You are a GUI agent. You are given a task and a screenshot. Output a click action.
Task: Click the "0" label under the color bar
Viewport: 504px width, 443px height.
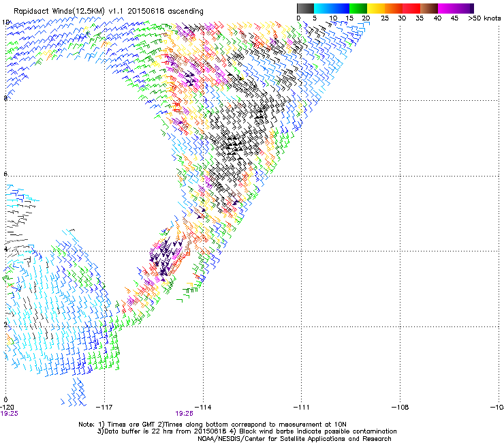pyautogui.click(x=298, y=18)
